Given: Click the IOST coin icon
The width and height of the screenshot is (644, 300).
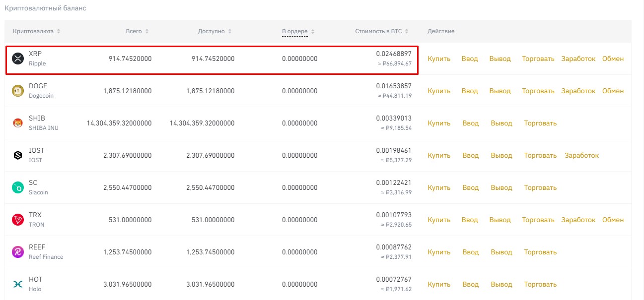Looking at the screenshot, I should click(x=18, y=155).
